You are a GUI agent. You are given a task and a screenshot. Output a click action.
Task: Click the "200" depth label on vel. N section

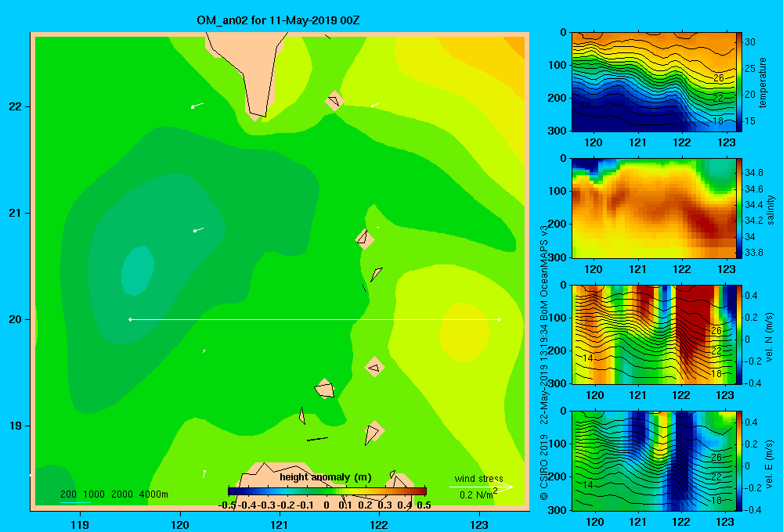[x=557, y=350]
